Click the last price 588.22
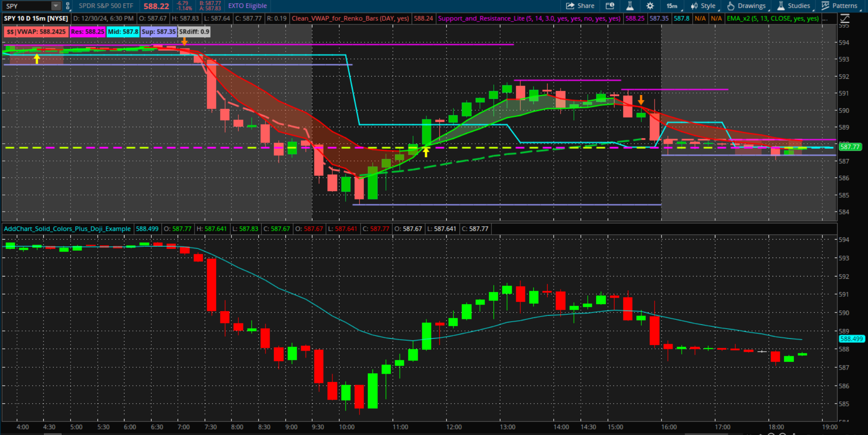Image resolution: width=868 pixels, height=435 pixels. [156, 6]
